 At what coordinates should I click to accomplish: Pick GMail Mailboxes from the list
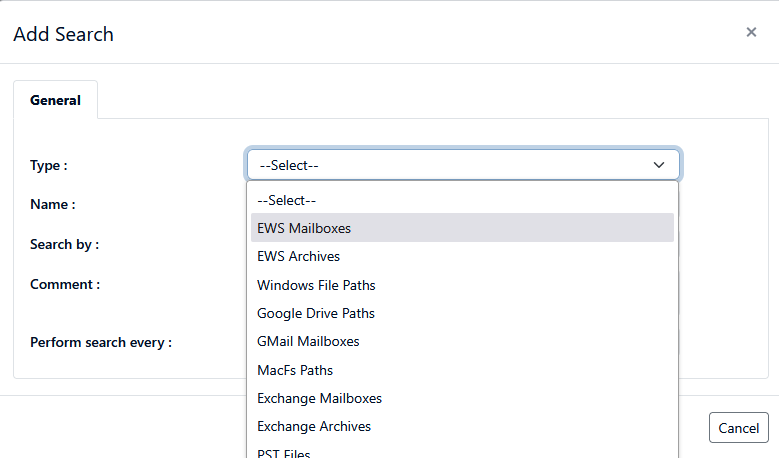click(308, 341)
